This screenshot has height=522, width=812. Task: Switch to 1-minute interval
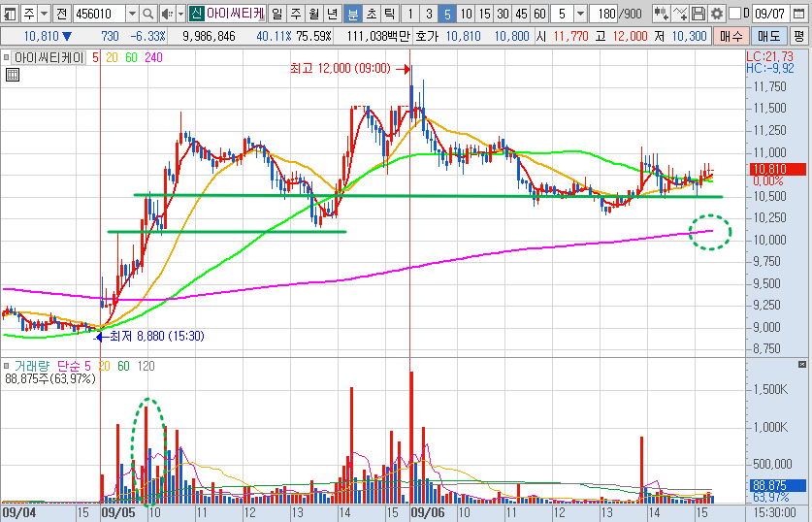(410, 14)
